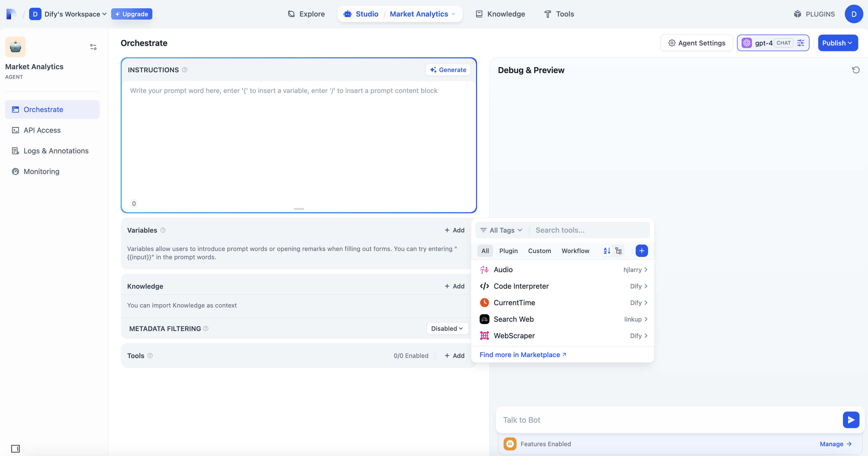Click the restart debug conversation icon

coord(856,70)
